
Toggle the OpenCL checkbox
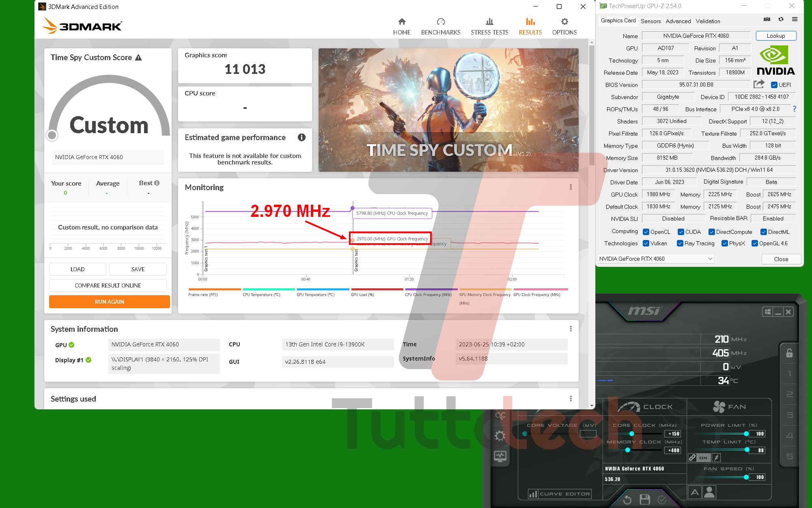[646, 232]
